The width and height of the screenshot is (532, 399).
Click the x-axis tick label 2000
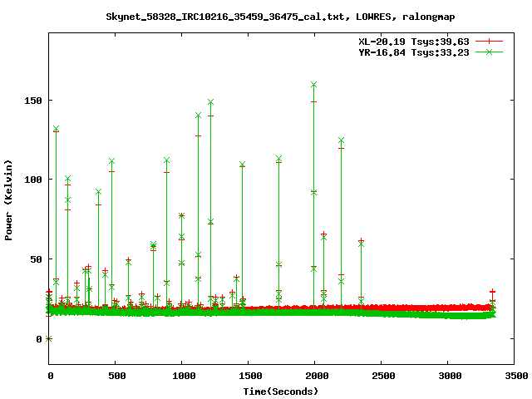(317, 376)
